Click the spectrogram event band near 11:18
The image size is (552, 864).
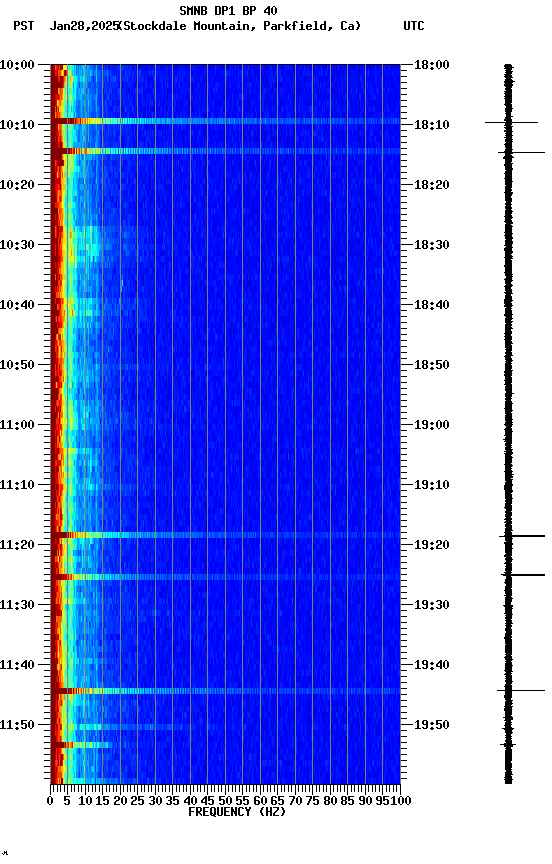click(225, 535)
